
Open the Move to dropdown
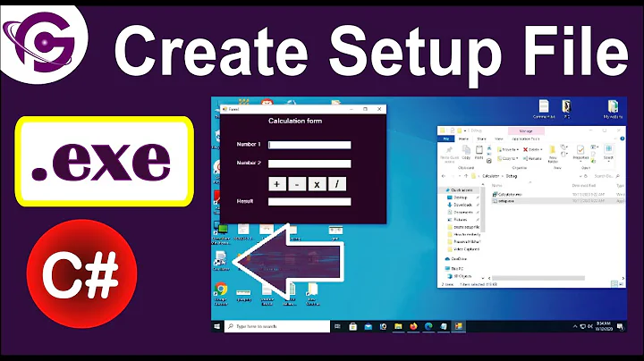point(508,149)
